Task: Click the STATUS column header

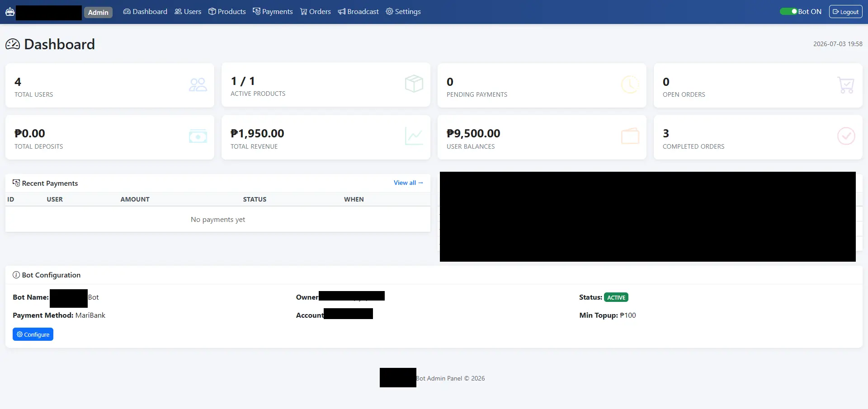Action: pos(255,199)
